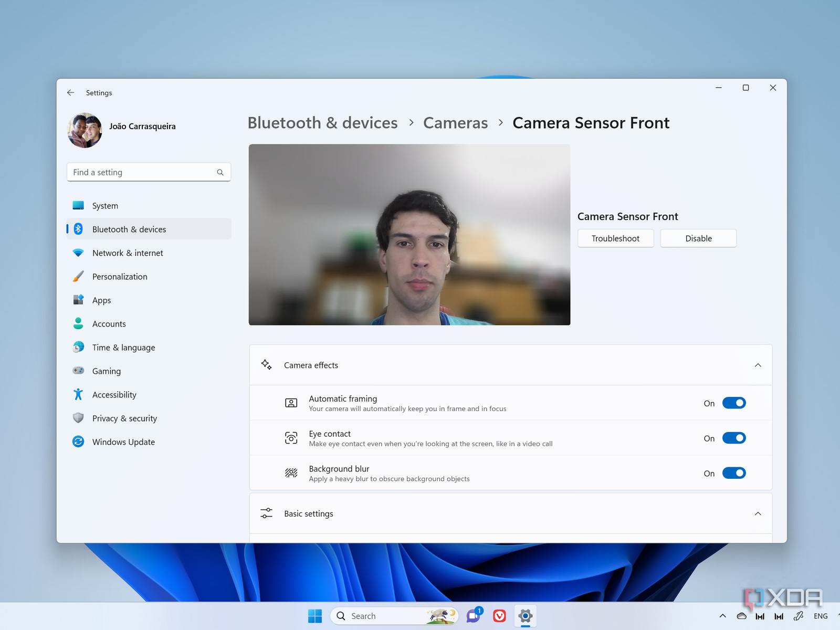Click the user profile picture

point(85,130)
